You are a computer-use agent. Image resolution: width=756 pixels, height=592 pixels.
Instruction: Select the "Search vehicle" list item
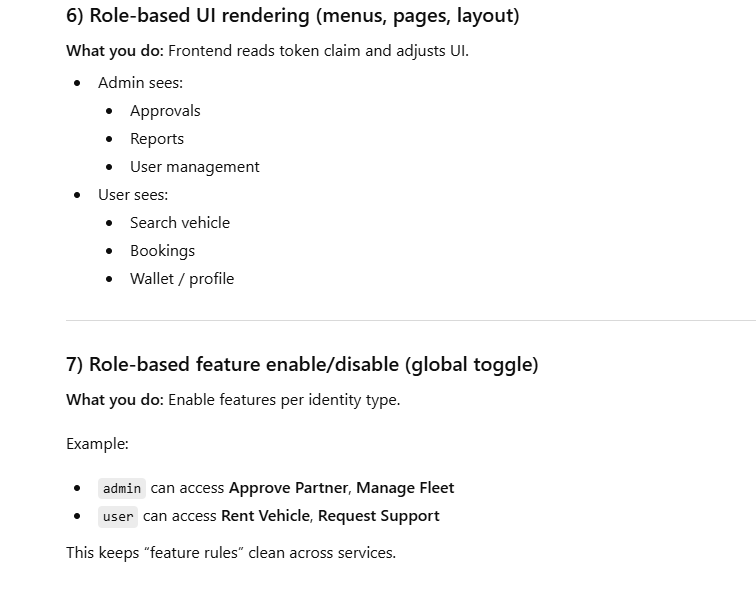180,223
